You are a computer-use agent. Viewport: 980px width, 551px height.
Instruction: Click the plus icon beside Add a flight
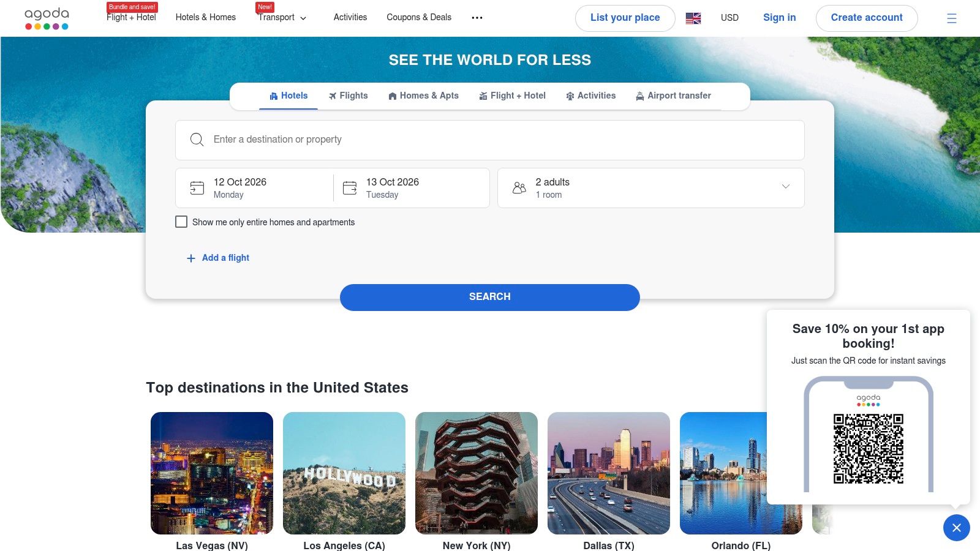191,258
